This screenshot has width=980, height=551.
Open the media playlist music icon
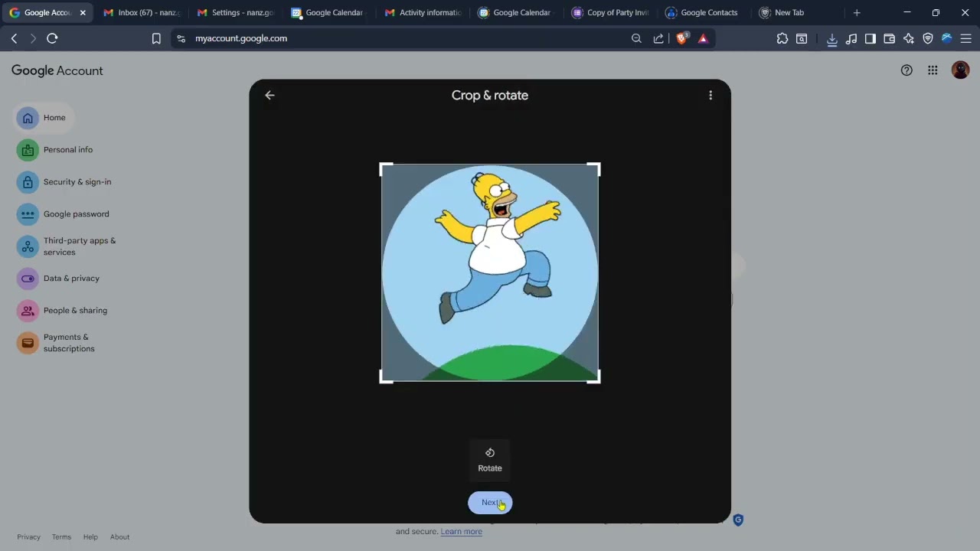(851, 38)
